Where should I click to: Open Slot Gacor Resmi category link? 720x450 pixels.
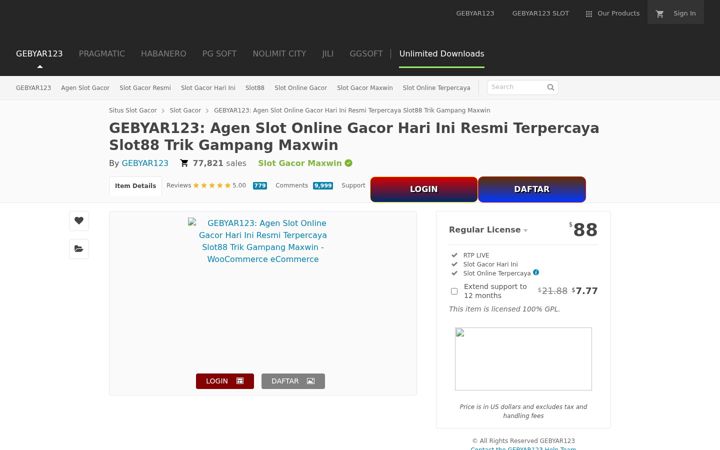coord(145,88)
